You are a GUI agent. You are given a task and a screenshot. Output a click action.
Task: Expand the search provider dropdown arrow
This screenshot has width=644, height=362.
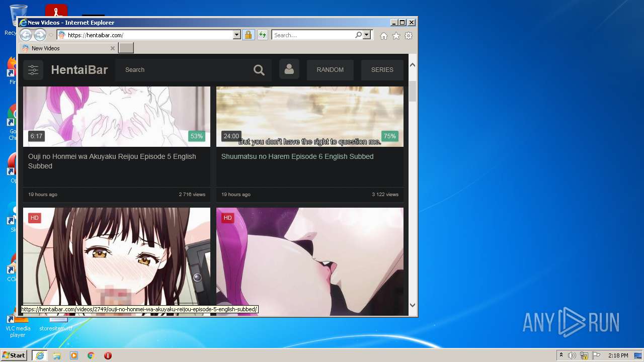(x=367, y=35)
